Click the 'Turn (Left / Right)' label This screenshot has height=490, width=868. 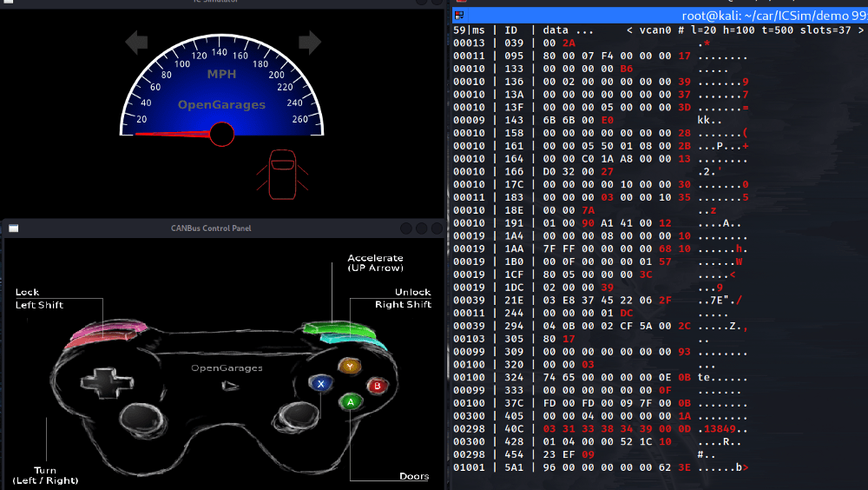pyautogui.click(x=45, y=475)
